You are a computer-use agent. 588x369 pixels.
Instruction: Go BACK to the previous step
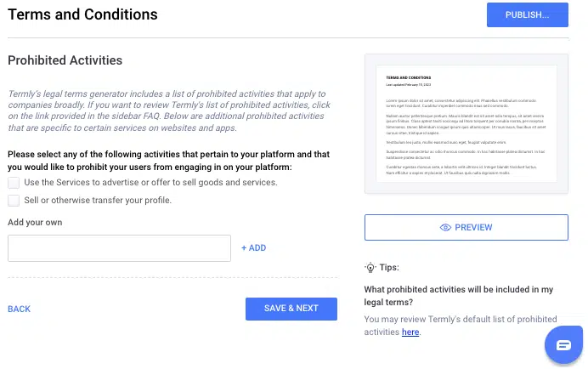point(19,309)
